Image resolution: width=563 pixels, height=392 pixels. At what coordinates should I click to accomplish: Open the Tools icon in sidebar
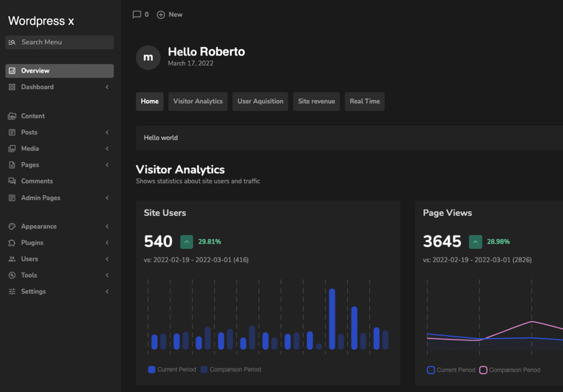[x=12, y=275]
